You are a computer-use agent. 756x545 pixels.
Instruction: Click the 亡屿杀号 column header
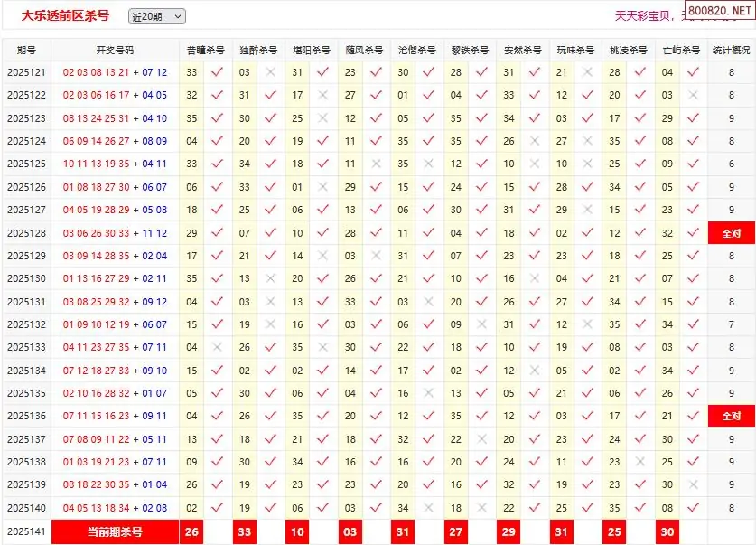click(x=681, y=51)
